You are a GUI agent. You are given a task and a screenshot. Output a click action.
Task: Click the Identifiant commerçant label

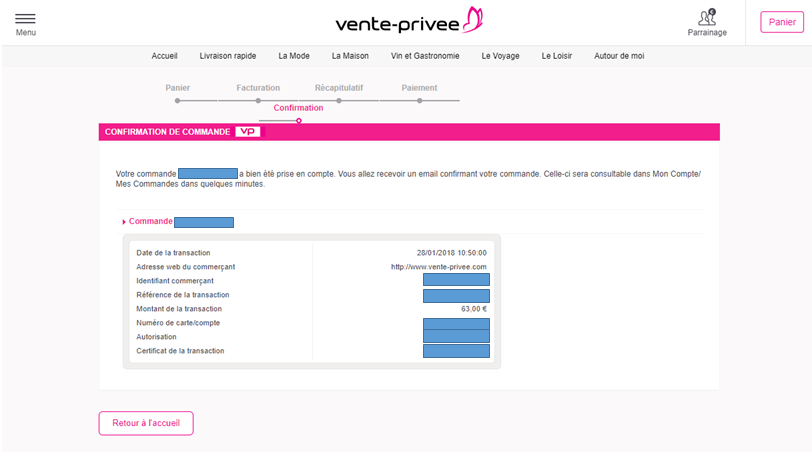click(175, 281)
